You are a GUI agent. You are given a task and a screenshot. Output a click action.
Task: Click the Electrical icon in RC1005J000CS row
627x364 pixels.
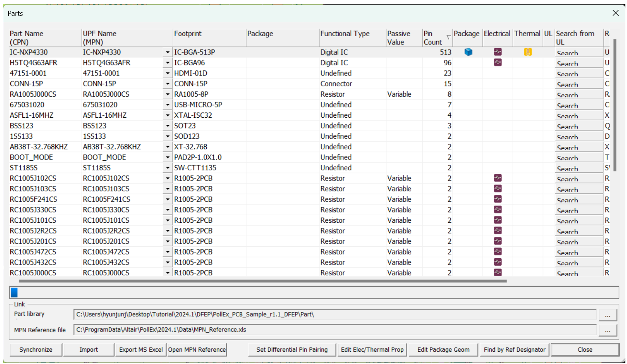tap(498, 272)
